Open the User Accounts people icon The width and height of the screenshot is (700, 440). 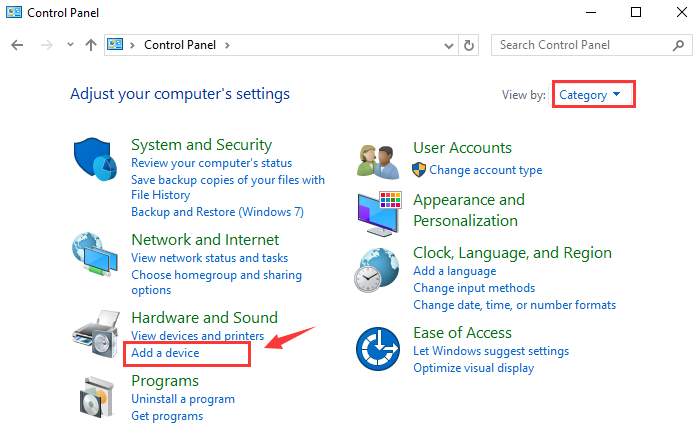tap(378, 162)
